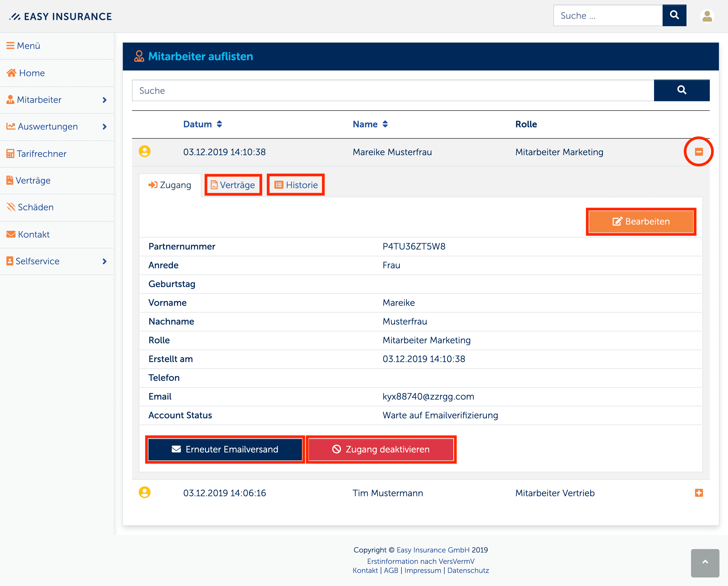Click the Home house icon
Screen dimensions: 728x586
tap(11, 72)
